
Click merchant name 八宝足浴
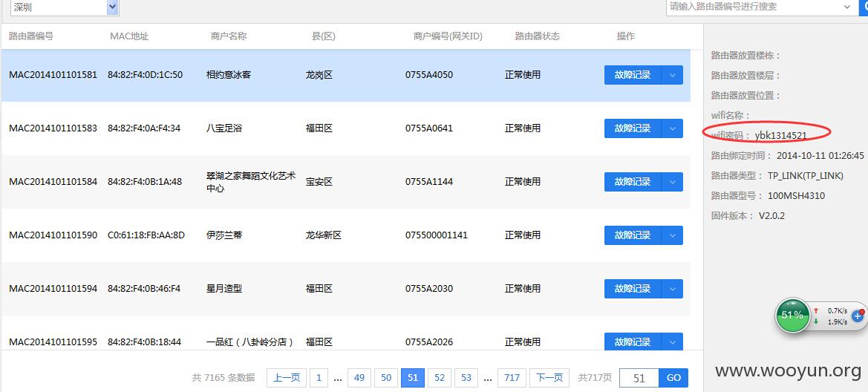[x=224, y=128]
